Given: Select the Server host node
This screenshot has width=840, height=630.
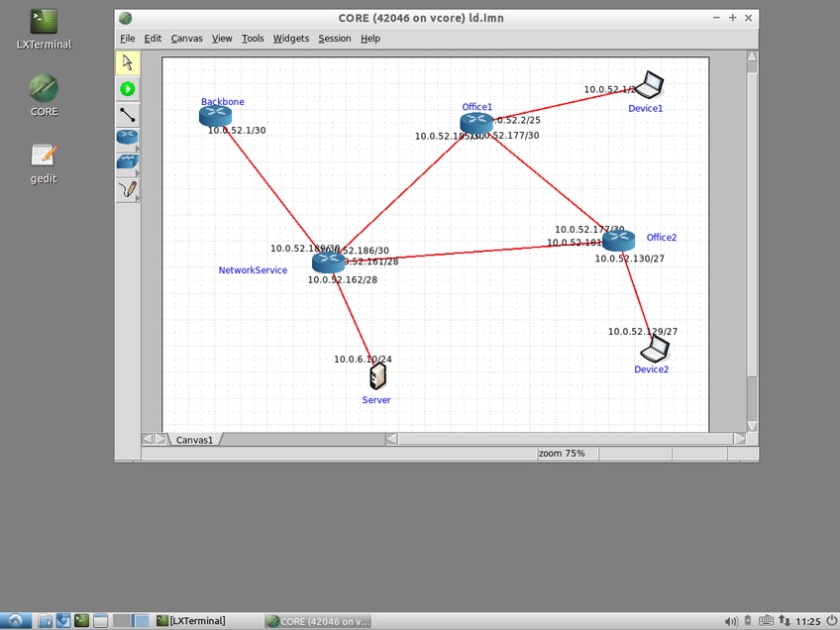Looking at the screenshot, I should pyautogui.click(x=377, y=375).
